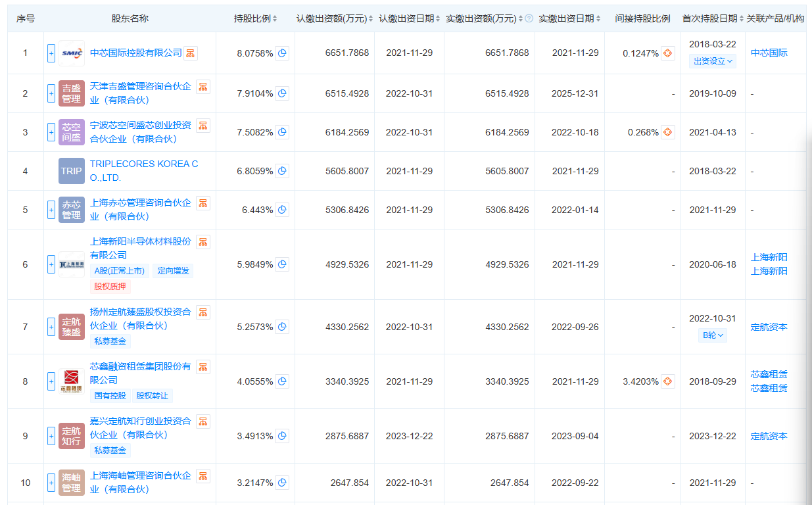Open the B轮 dropdown tag
Screen dimensions: 812x505
tap(713, 335)
